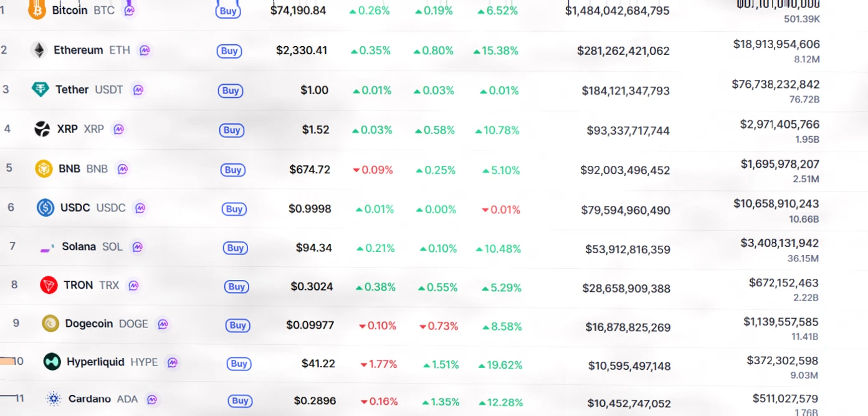
Task: Click Ethereum price $2,330.41
Action: pos(302,50)
